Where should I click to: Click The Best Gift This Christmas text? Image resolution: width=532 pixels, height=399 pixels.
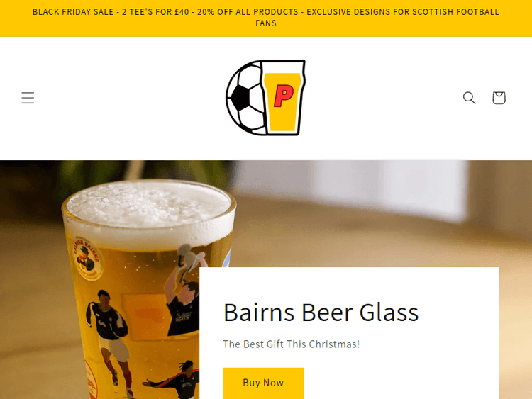(291, 344)
